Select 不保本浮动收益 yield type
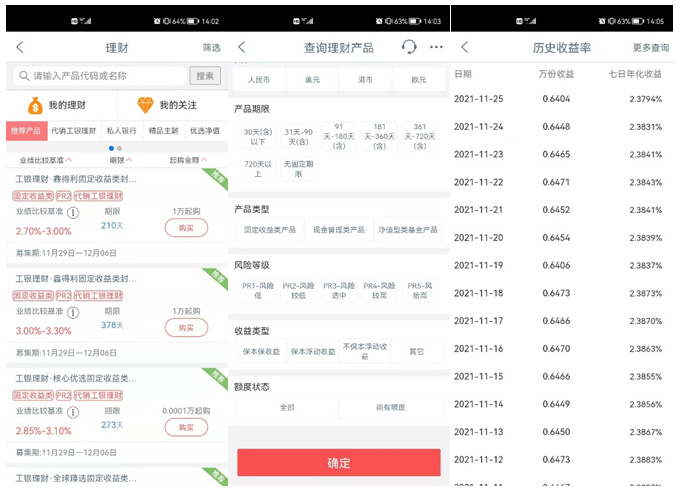Screen dimensions: 679x498 pos(365,351)
